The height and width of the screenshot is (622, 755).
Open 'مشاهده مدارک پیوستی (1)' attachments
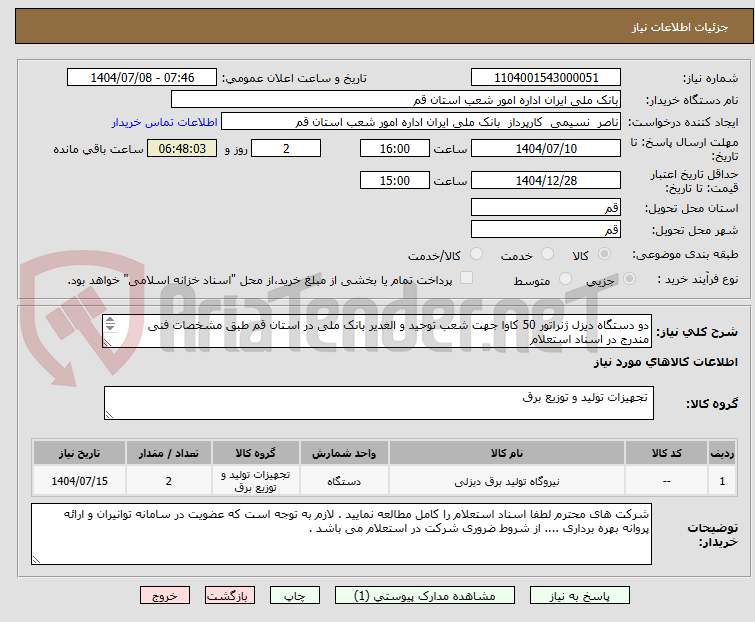click(424, 596)
